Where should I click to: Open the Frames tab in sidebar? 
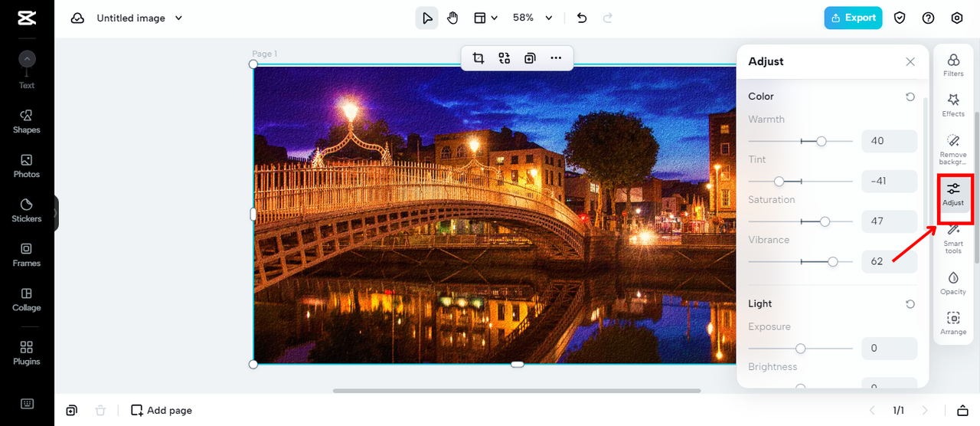click(x=27, y=253)
